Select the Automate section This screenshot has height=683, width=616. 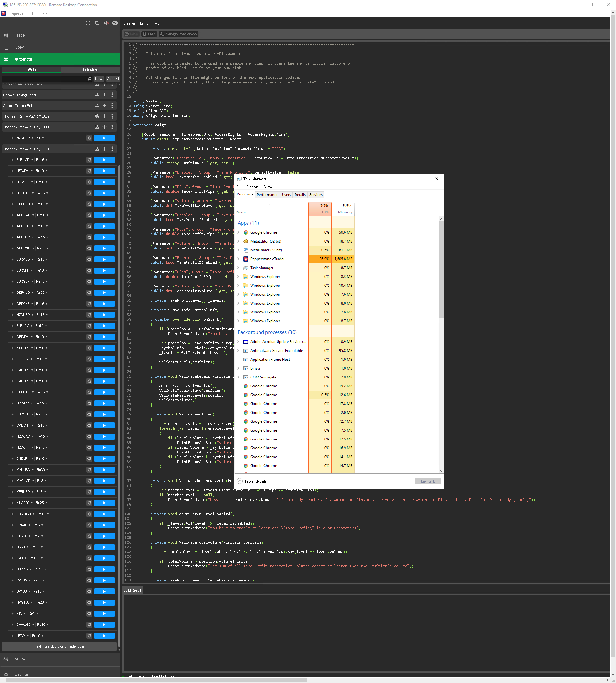(60, 59)
